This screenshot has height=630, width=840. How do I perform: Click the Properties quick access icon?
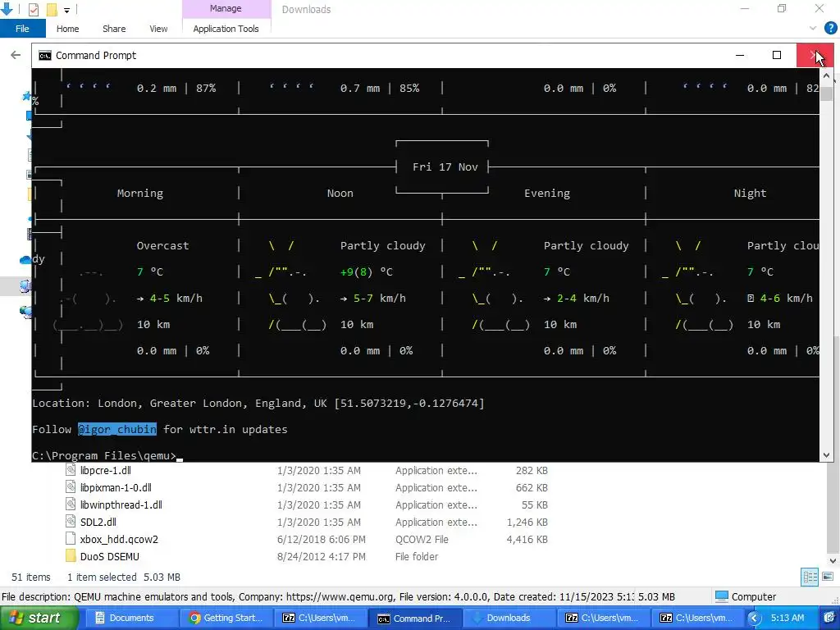pyautogui.click(x=33, y=9)
